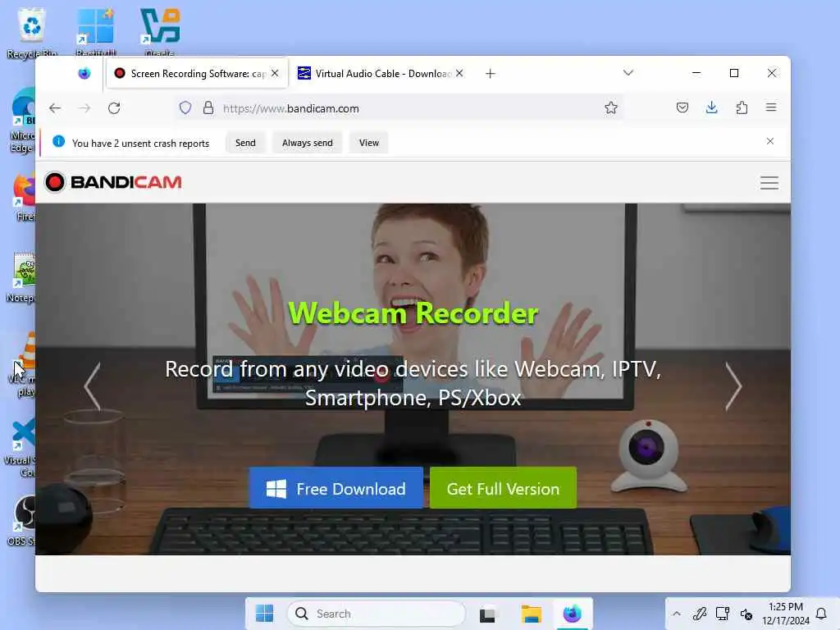Reload the current page
The height and width of the screenshot is (630, 840).
tap(114, 108)
